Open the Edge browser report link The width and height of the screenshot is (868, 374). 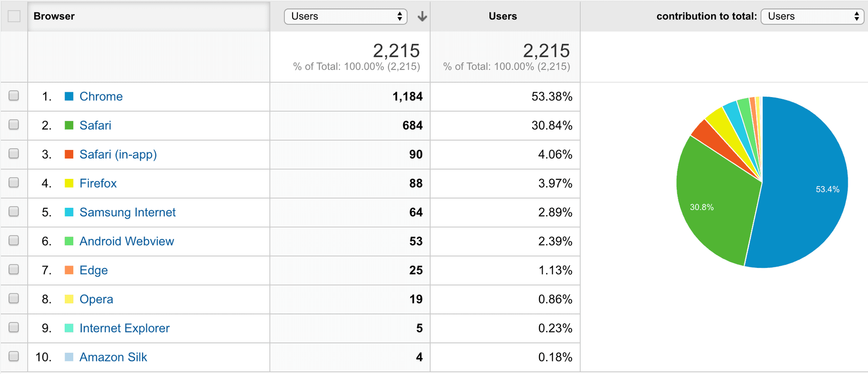click(94, 270)
